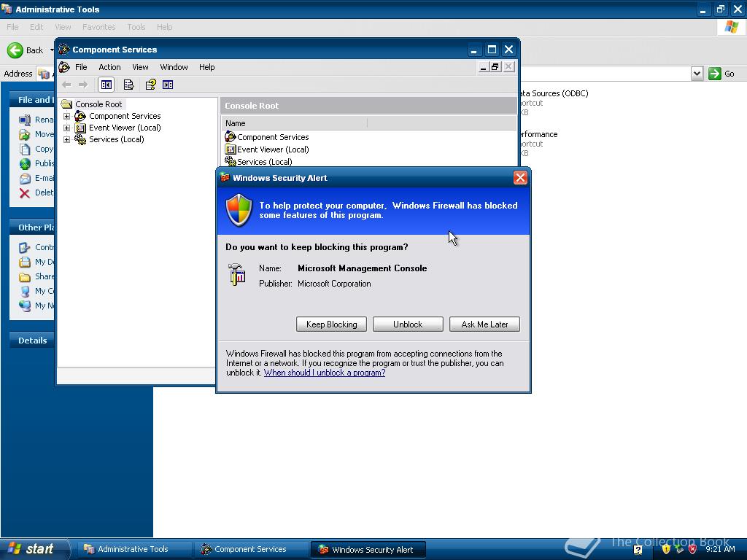
Task: Click Publish to web icon in sidebar
Action: pos(25,164)
